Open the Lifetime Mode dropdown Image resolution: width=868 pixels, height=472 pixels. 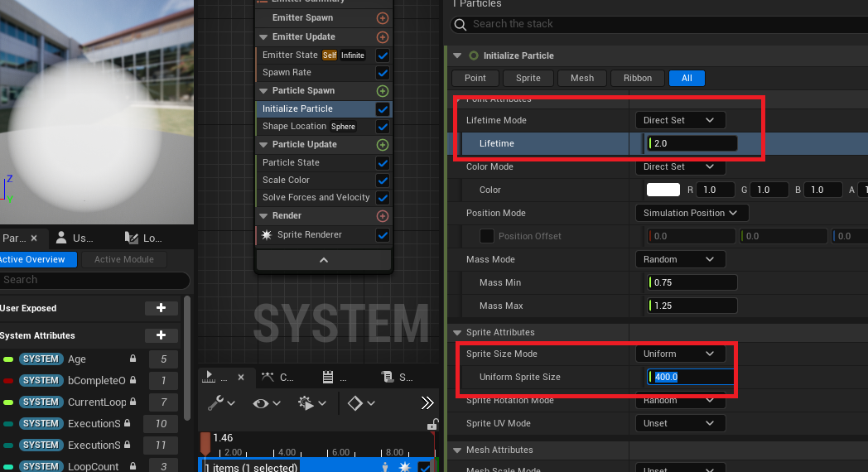click(680, 120)
